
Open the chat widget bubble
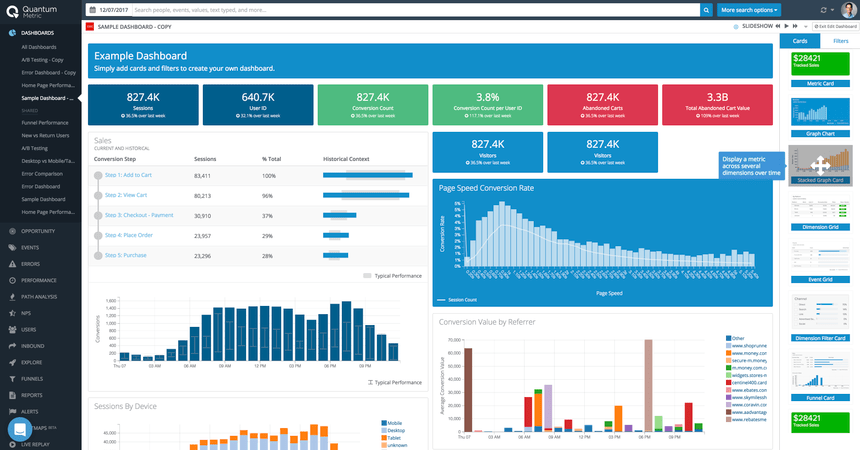[x=21, y=429]
